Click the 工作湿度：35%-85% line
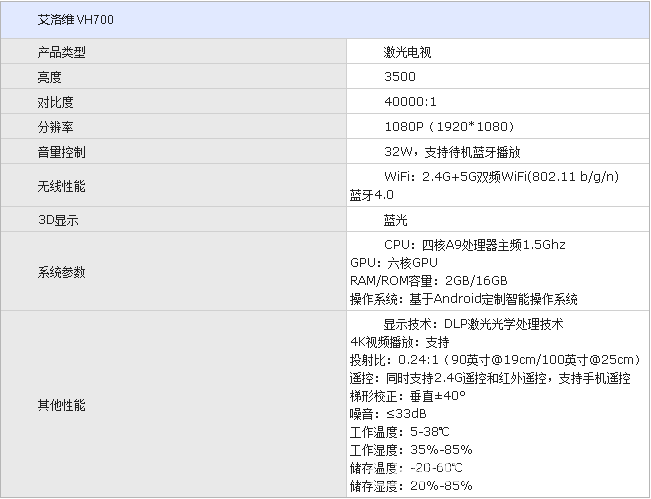The image size is (651, 499). [411, 450]
